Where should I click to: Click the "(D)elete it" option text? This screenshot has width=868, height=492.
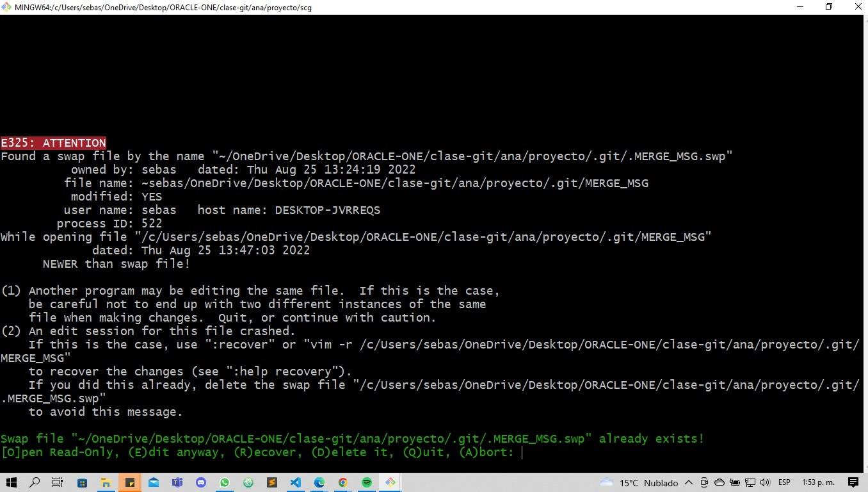350,452
